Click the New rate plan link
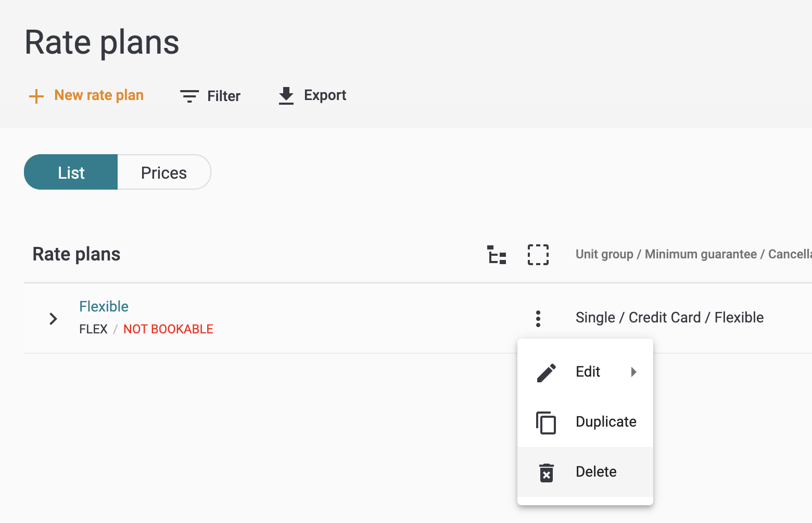Screen dimensions: 812x523 pos(99,95)
